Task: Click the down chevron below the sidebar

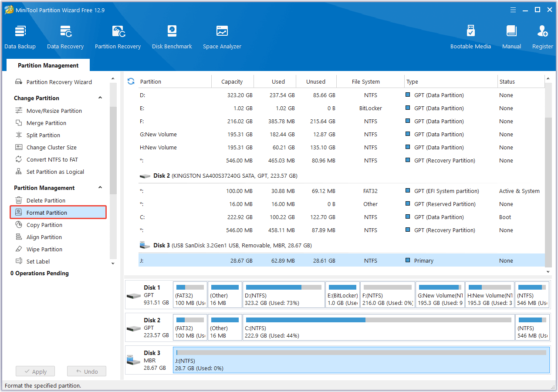Action: (113, 263)
